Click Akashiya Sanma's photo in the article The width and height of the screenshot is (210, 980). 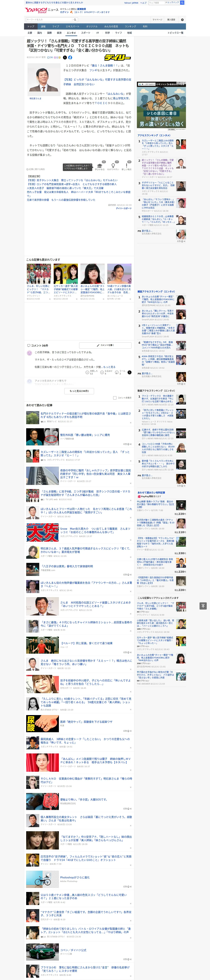(44, 80)
